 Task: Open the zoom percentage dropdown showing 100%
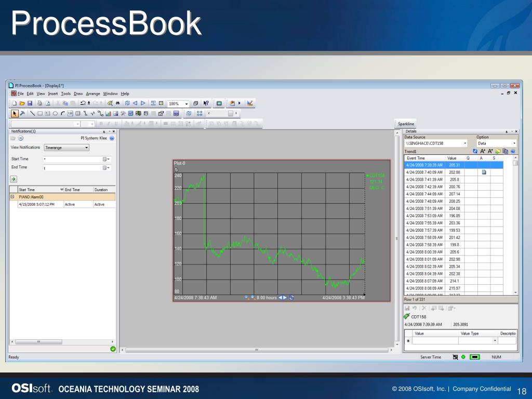point(187,104)
